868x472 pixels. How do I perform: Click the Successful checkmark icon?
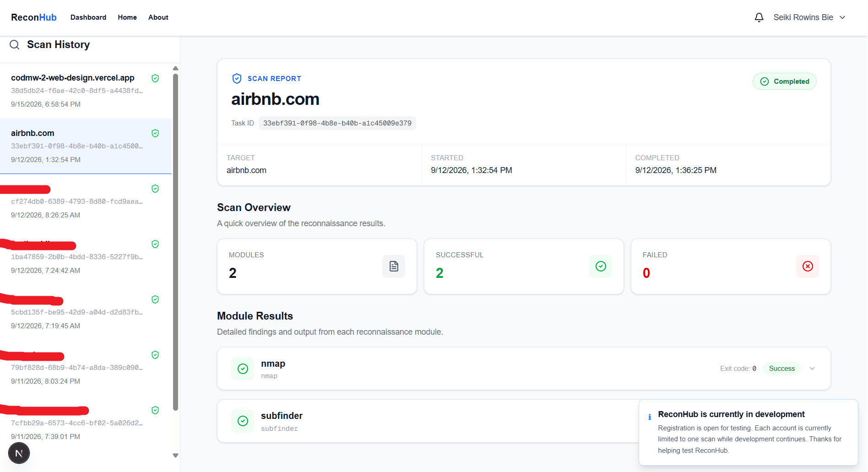(x=601, y=266)
